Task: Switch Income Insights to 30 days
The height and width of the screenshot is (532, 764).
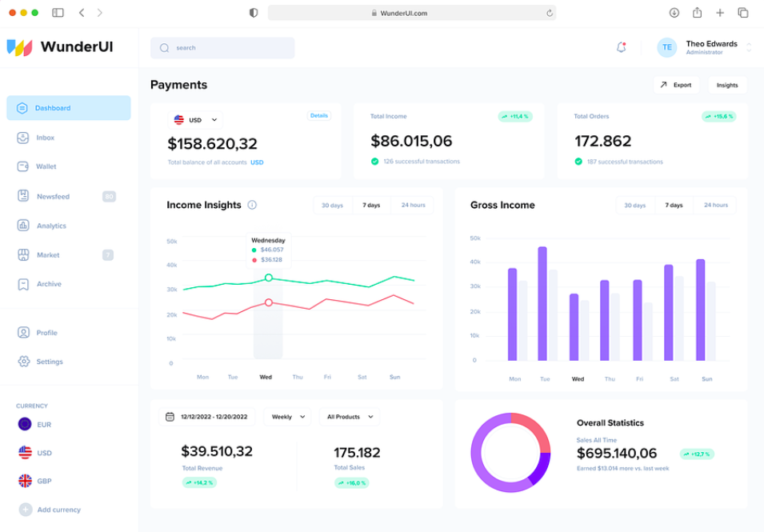Action: (x=332, y=206)
